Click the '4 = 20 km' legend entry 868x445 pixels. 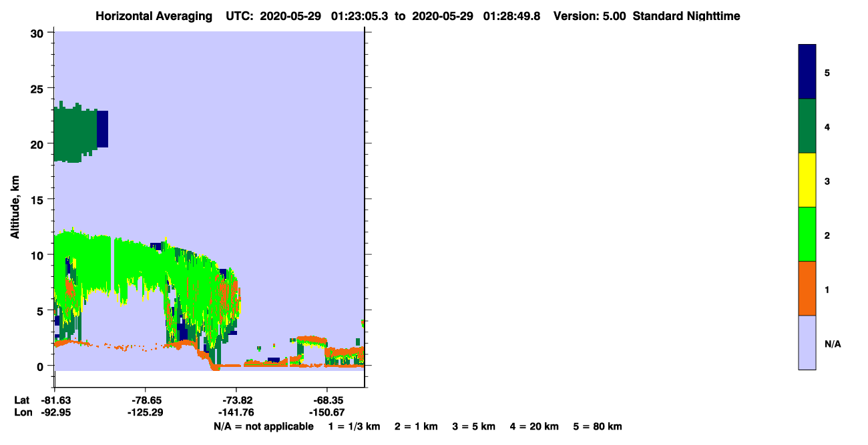535,426
